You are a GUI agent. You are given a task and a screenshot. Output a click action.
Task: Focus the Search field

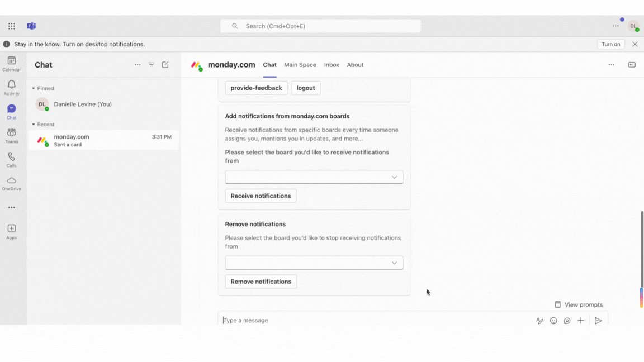tap(320, 26)
